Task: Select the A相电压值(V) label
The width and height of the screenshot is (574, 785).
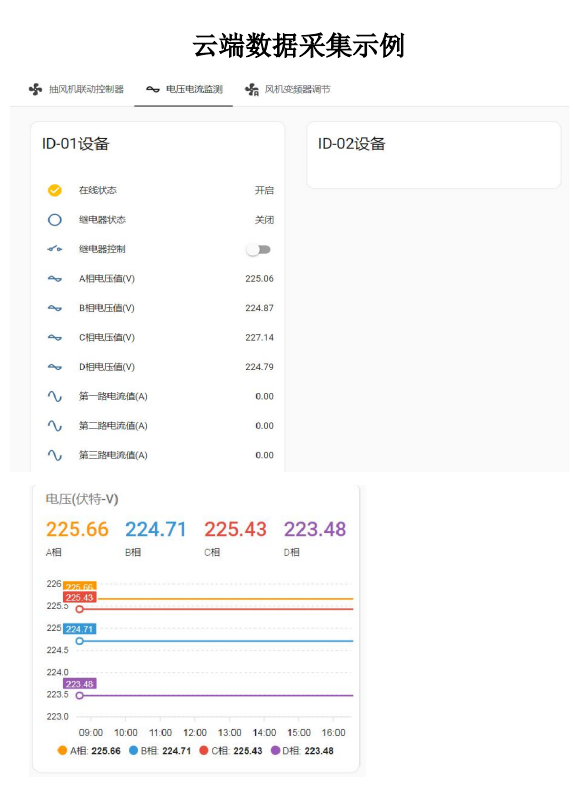Action: tap(107, 279)
